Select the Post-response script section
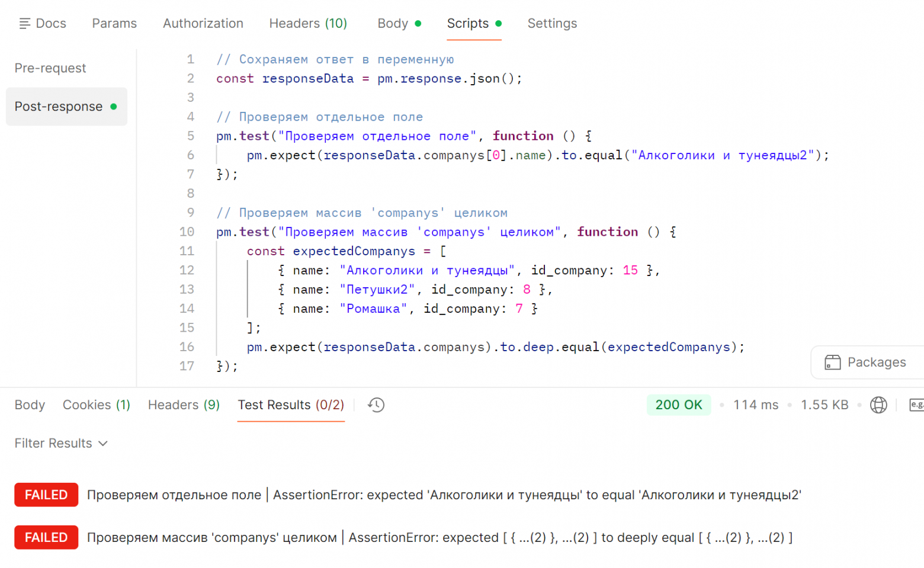Image resolution: width=924 pixels, height=568 pixels. coord(59,107)
